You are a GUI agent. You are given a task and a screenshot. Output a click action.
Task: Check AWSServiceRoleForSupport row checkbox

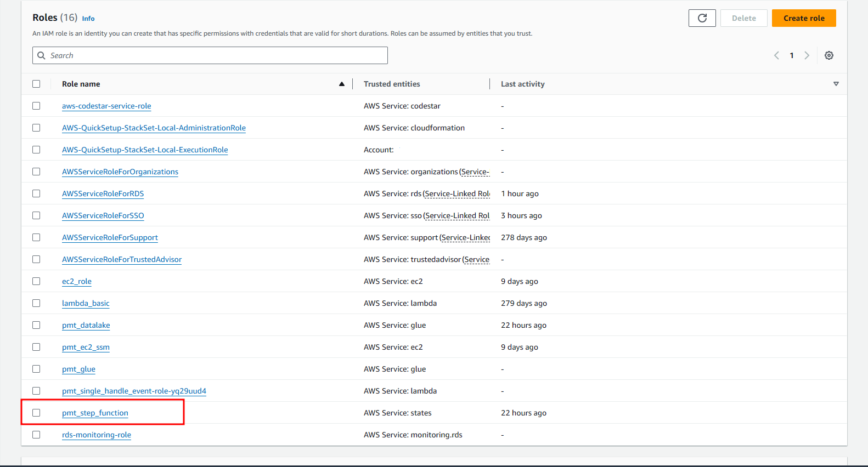tap(36, 237)
